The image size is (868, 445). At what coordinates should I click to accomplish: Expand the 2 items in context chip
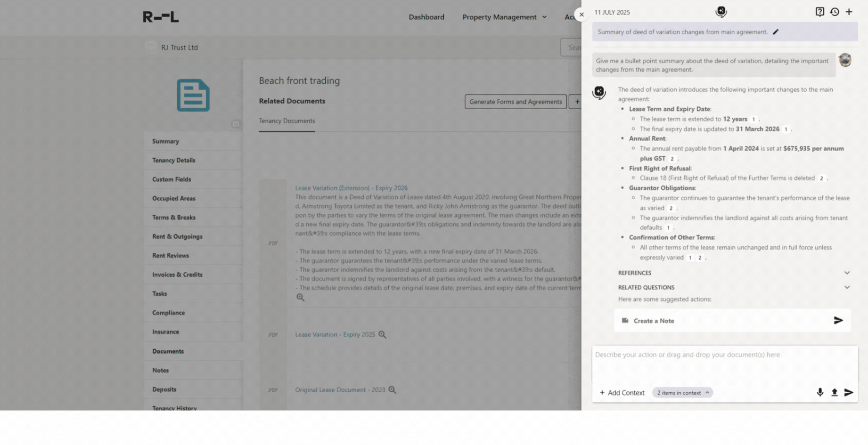coord(682,393)
